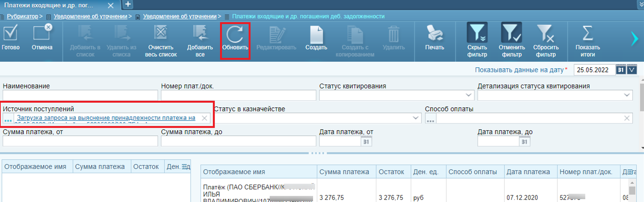Open the Загрузка запроса на выяснение link
The image size is (644, 202).
[x=106, y=118]
